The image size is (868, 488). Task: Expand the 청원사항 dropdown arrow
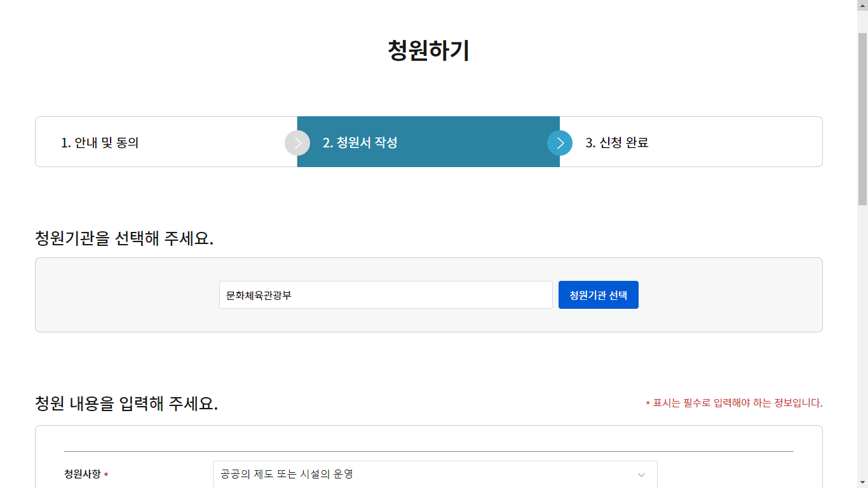pos(641,475)
